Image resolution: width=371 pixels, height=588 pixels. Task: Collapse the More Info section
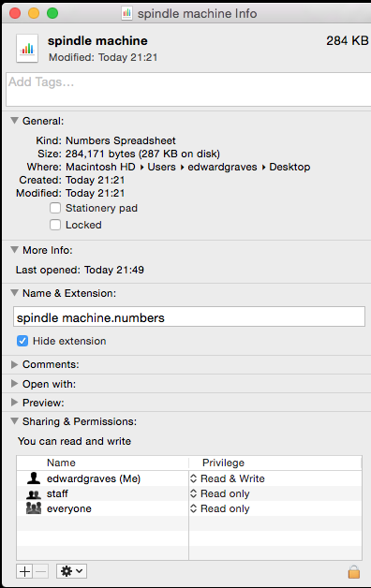pyautogui.click(x=14, y=250)
